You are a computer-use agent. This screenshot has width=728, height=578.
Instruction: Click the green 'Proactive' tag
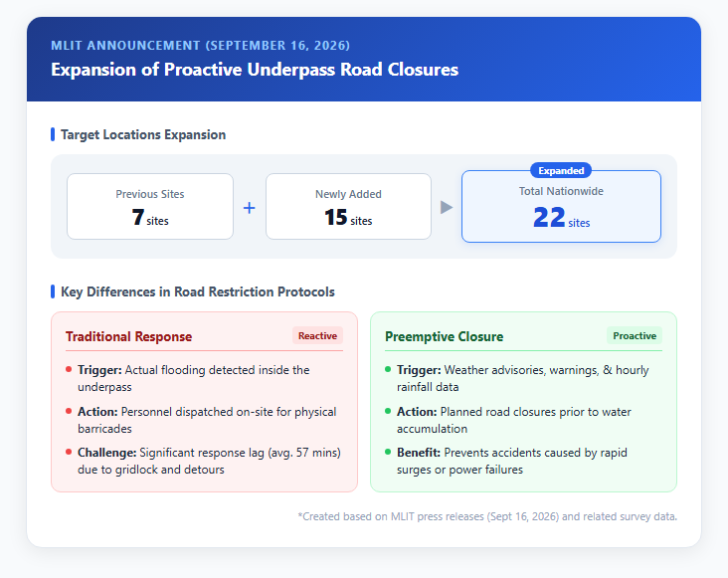tap(635, 335)
